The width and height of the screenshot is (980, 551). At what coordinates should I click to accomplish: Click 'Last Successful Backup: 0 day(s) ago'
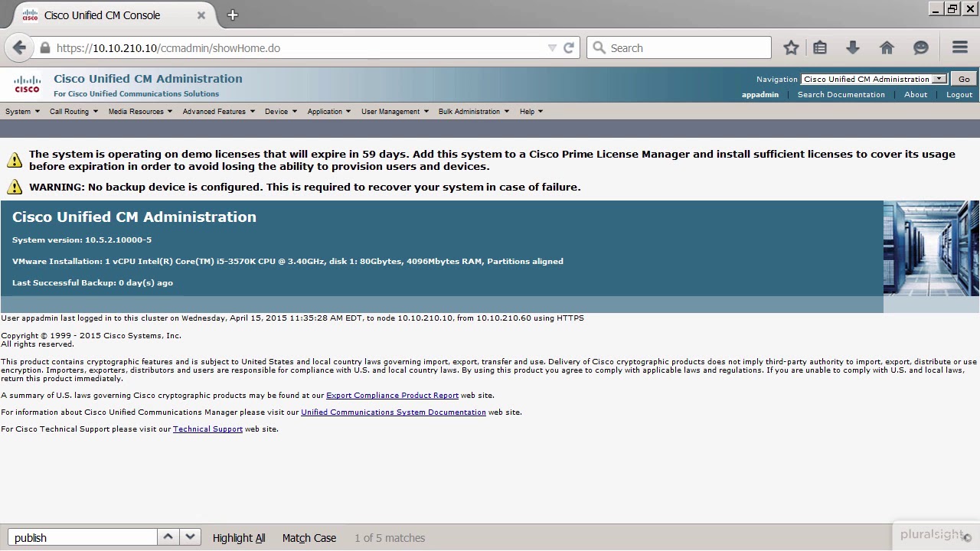point(93,282)
